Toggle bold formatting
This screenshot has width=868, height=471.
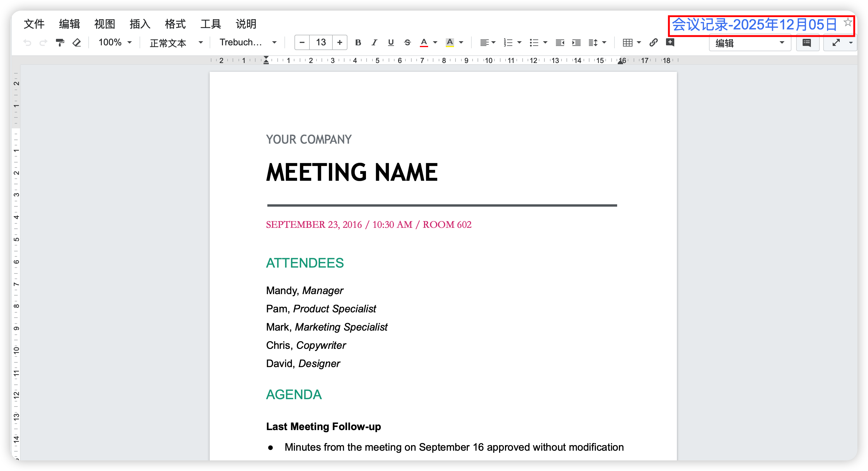coord(358,42)
